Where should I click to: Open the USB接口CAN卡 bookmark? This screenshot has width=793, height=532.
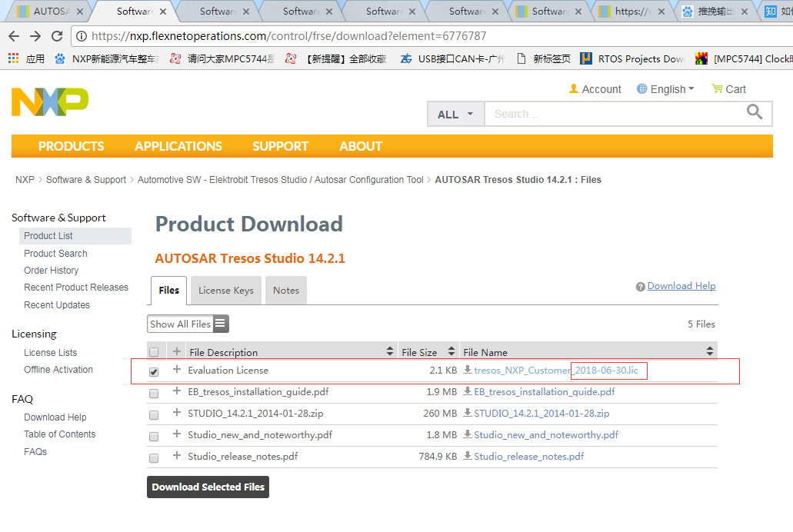(452, 58)
